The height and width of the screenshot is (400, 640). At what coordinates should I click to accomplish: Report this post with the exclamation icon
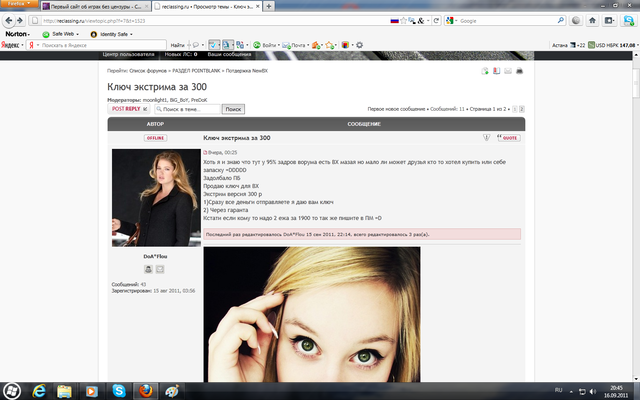click(486, 138)
